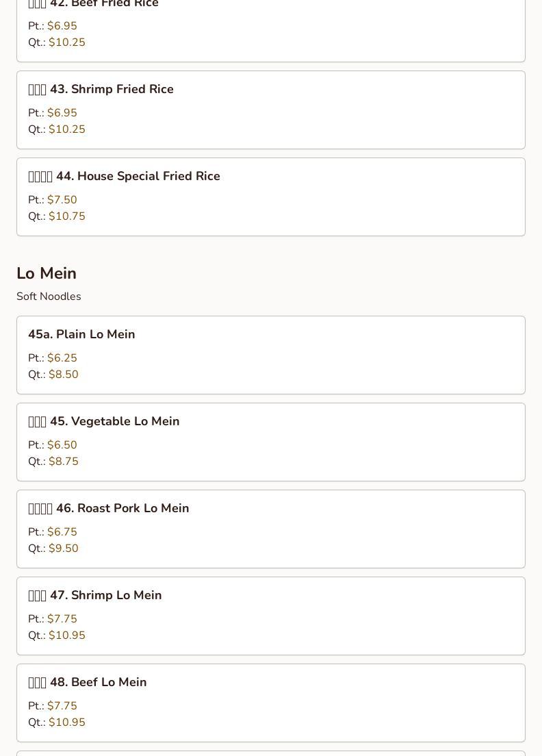Click Shrimp Fried Rice pint price $6.95
Image resolution: width=542 pixels, height=756 pixels.
62,113
